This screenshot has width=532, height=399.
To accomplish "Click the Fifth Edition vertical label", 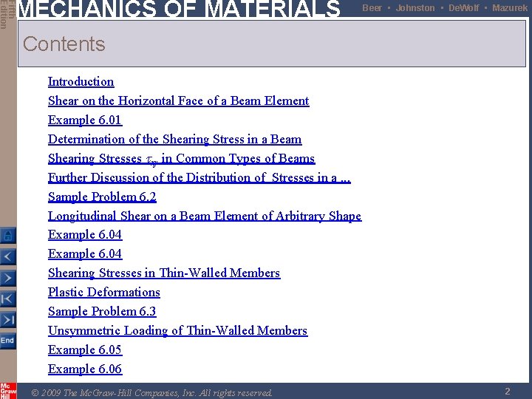I will (7, 15).
